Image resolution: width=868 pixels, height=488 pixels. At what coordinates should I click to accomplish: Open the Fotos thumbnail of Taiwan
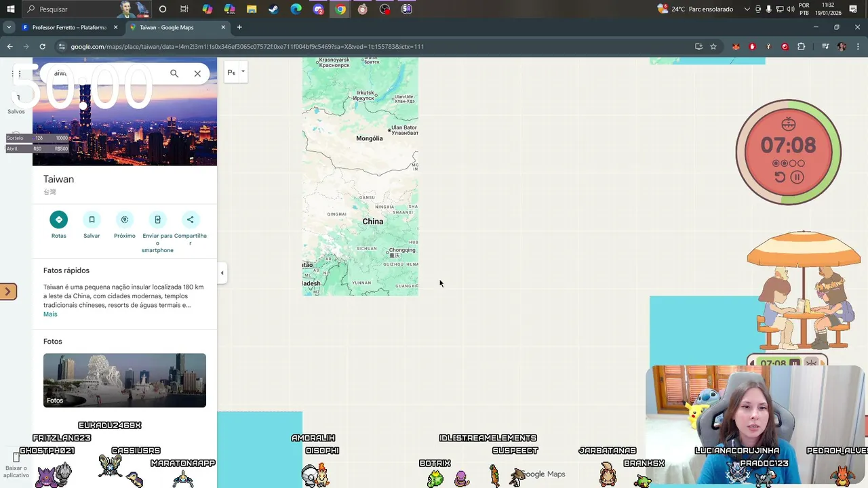click(125, 380)
